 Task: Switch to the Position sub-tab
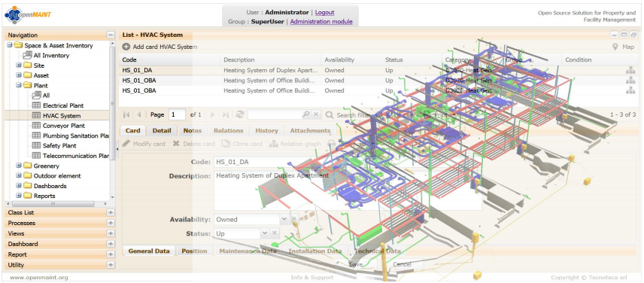194,251
